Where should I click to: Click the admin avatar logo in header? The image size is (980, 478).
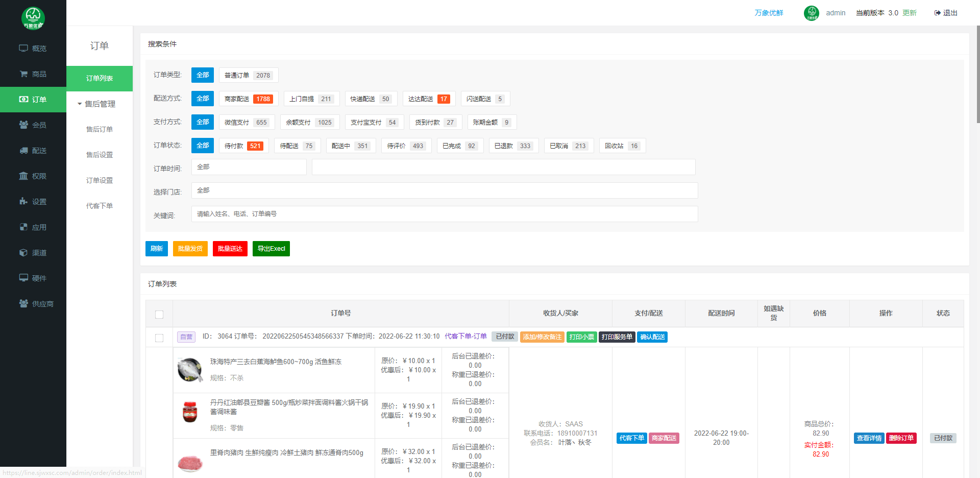tap(811, 13)
